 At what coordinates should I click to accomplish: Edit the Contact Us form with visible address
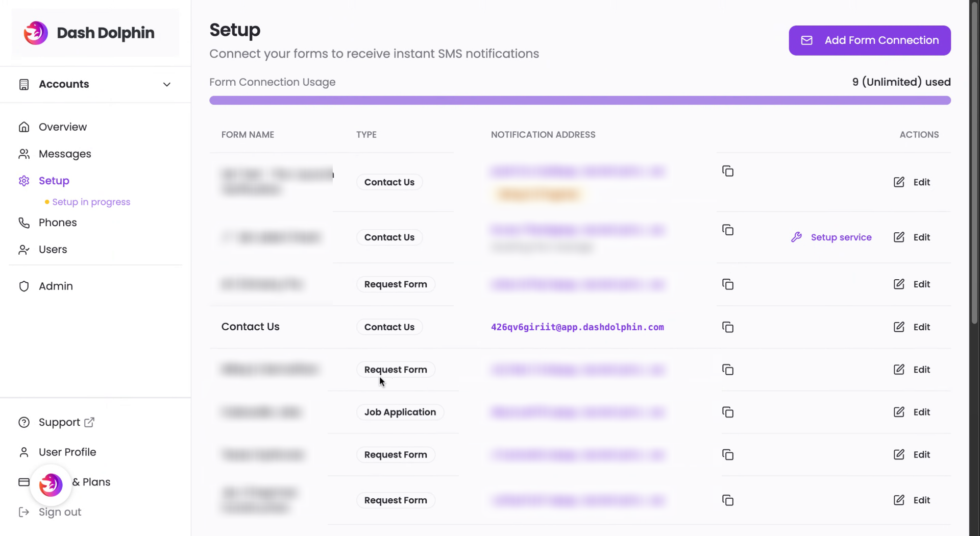click(912, 327)
